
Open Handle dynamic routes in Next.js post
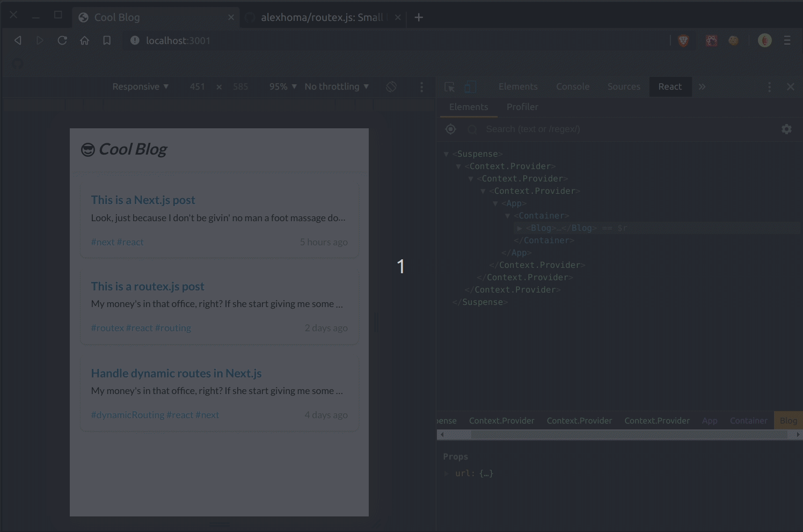click(176, 373)
